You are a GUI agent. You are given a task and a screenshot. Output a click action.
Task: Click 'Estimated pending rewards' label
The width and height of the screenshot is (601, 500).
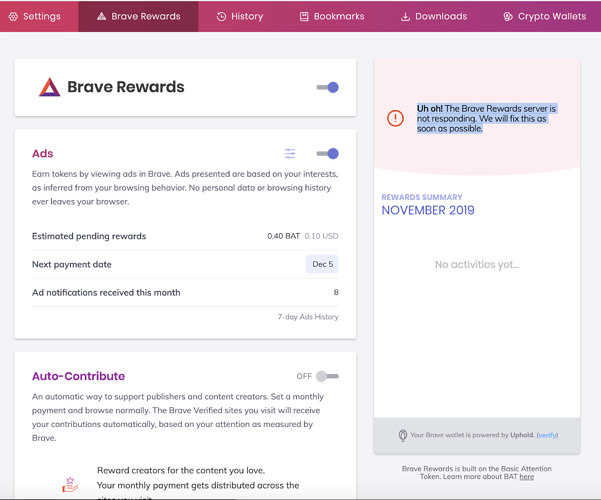(x=89, y=236)
